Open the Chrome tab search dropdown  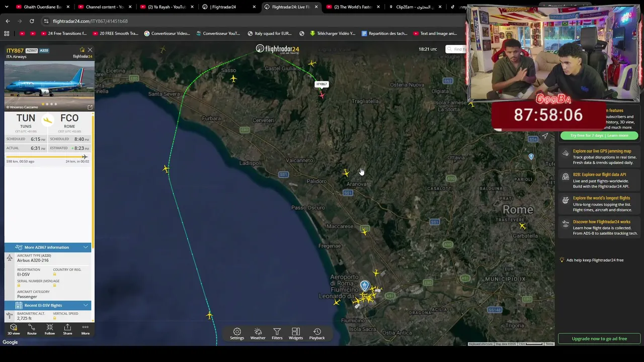(7, 7)
